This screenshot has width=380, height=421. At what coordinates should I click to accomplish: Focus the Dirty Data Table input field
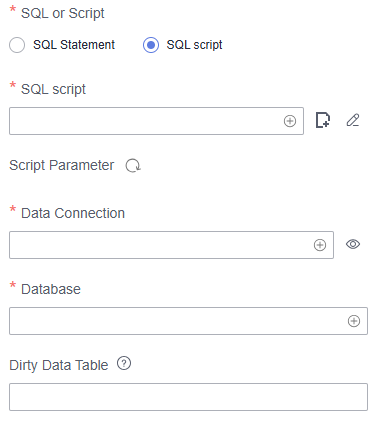click(x=188, y=397)
